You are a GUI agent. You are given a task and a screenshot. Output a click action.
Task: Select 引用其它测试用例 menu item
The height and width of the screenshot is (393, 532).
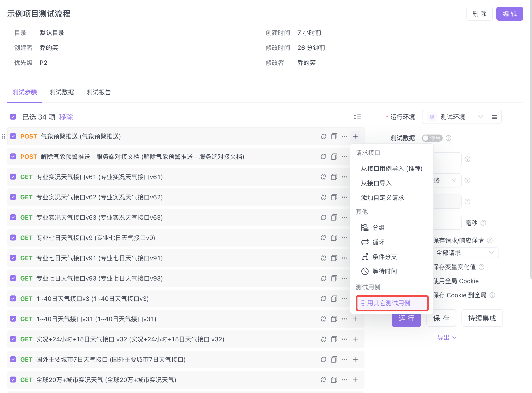[x=392, y=303]
